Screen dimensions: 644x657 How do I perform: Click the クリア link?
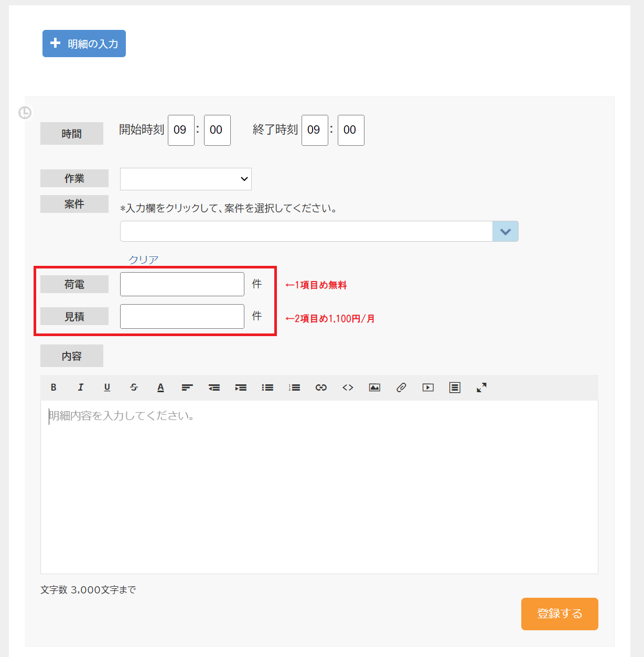143,260
